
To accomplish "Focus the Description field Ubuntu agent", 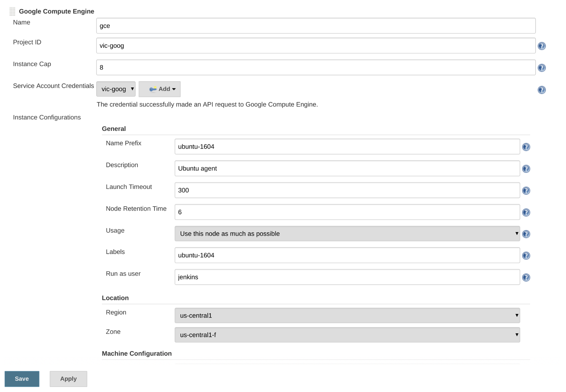I will tap(347, 168).
